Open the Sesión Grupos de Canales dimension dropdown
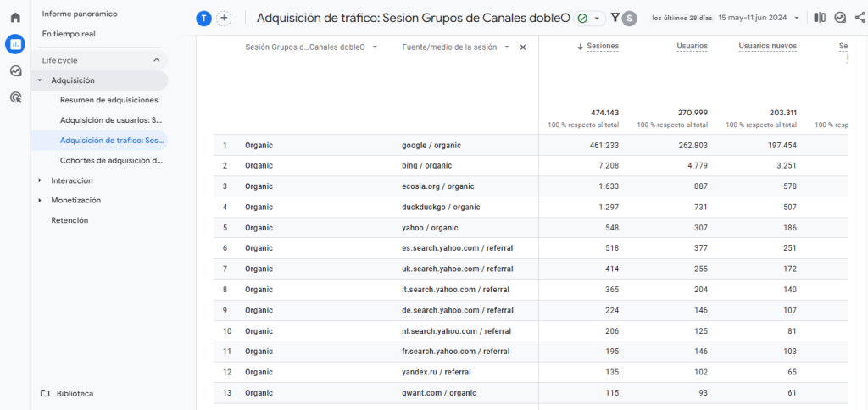This screenshot has width=868, height=410. tap(374, 47)
